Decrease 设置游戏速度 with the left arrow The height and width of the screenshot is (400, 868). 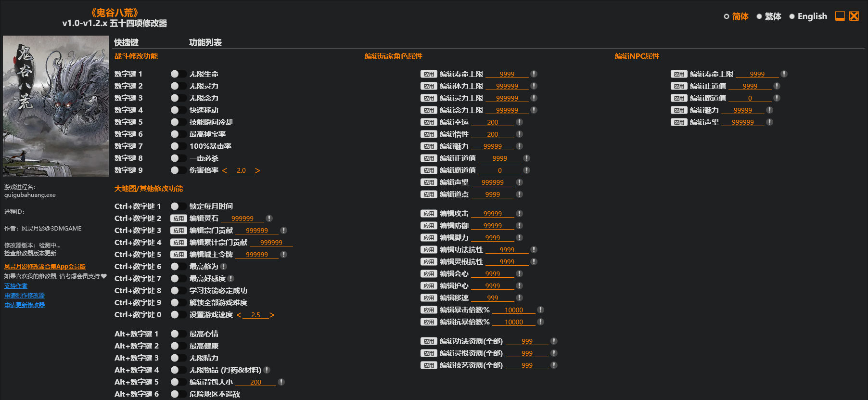239,315
